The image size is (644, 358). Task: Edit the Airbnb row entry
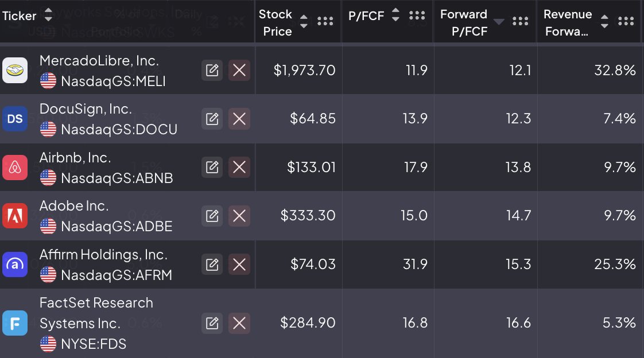(x=212, y=168)
